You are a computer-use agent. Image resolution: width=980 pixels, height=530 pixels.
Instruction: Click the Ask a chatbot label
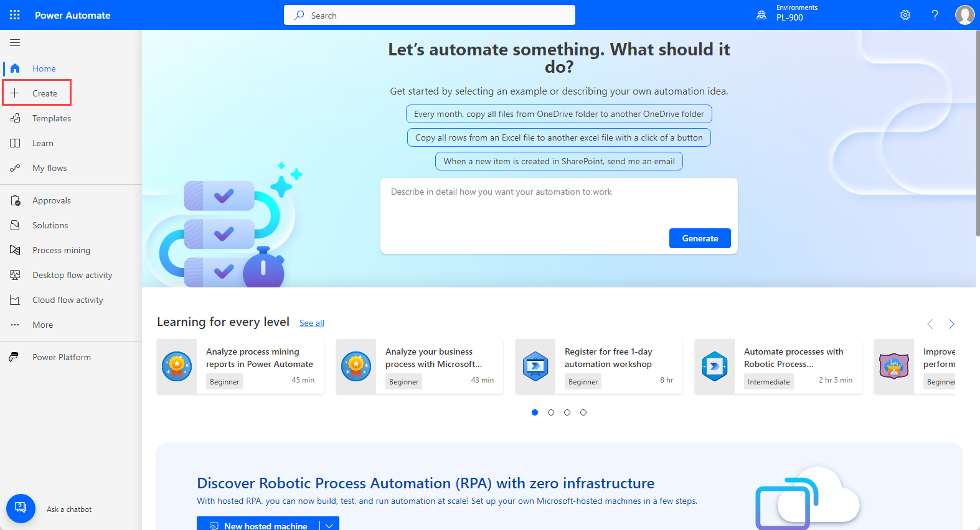[69, 509]
